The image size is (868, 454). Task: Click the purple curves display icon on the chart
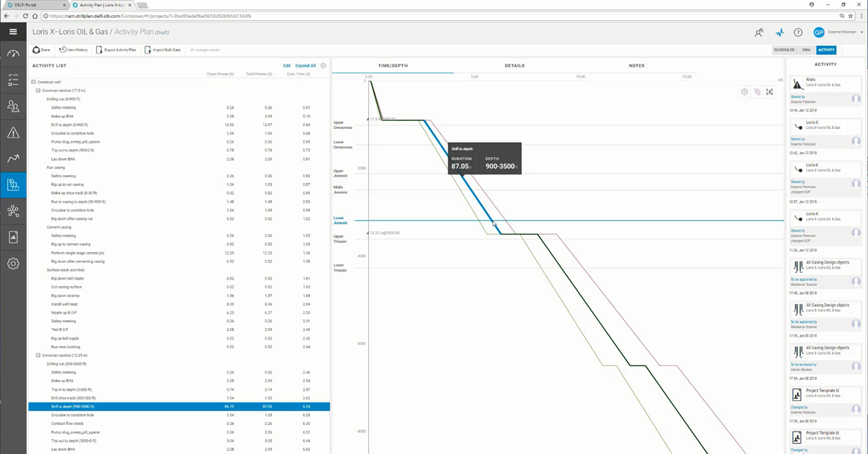pyautogui.click(x=757, y=92)
